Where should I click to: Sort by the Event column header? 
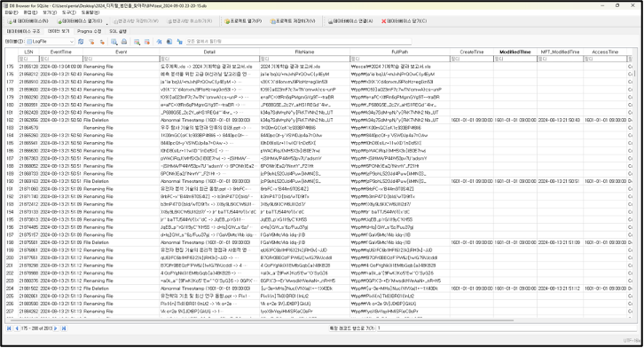click(122, 52)
